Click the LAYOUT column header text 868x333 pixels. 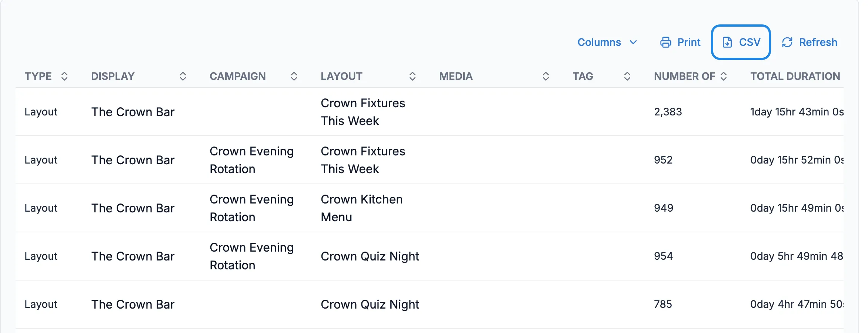pos(341,76)
